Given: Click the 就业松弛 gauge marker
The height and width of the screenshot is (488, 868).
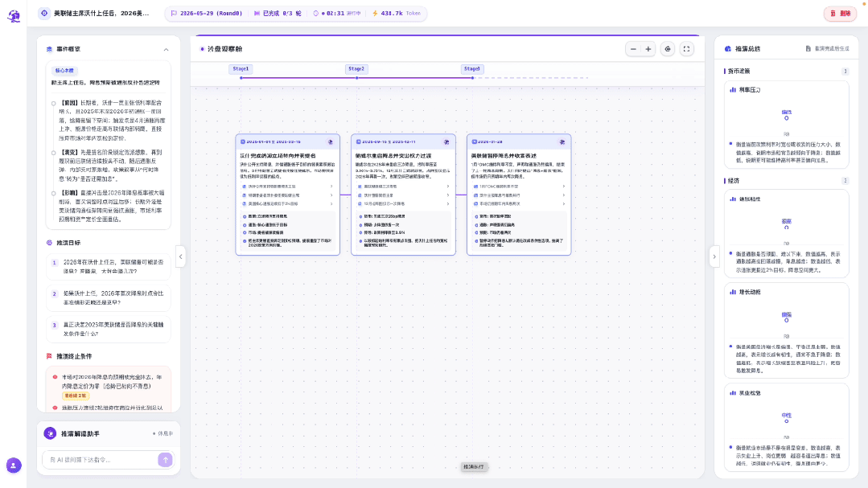Looking at the screenshot, I should tap(787, 421).
